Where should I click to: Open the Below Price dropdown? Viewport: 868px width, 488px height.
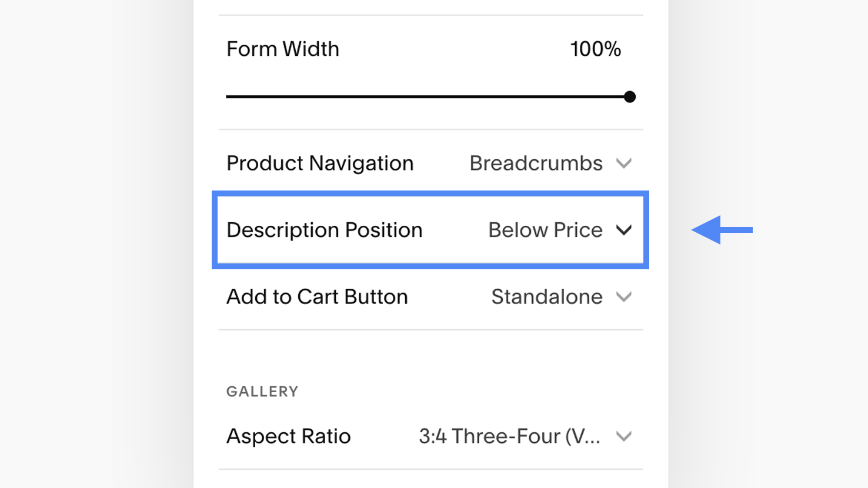[x=545, y=230]
